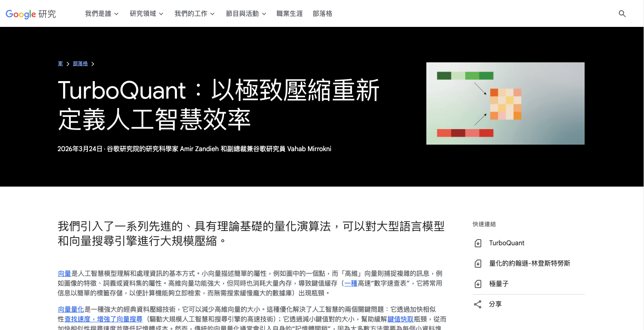
Task: Jump to the TurboQuant quick link
Action: coord(506,243)
